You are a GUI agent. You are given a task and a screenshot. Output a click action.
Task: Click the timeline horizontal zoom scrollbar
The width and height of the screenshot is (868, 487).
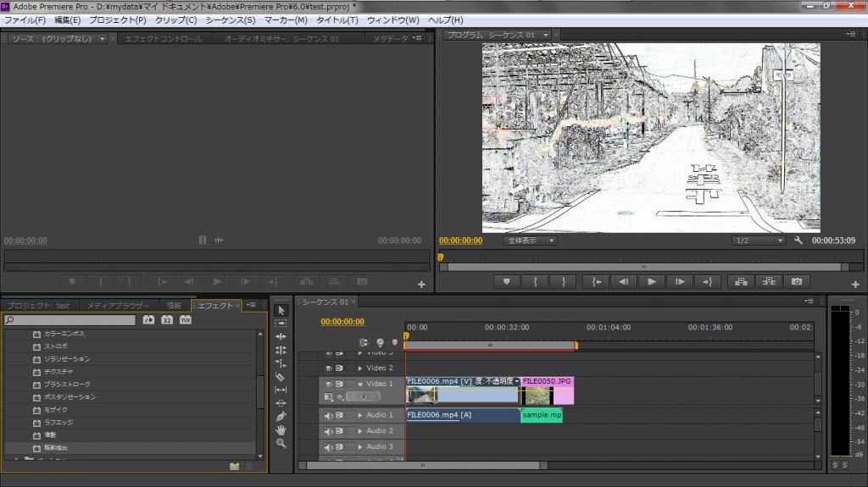[x=423, y=466]
